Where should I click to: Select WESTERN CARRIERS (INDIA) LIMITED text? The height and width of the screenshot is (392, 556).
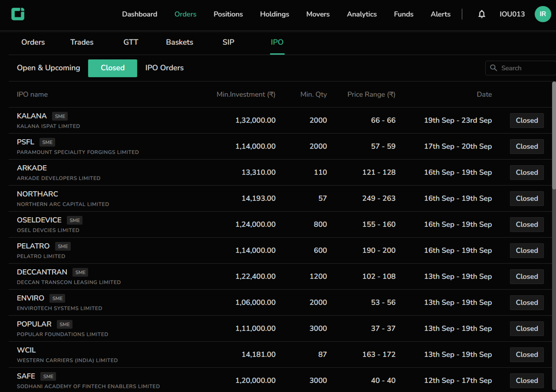pos(67,360)
